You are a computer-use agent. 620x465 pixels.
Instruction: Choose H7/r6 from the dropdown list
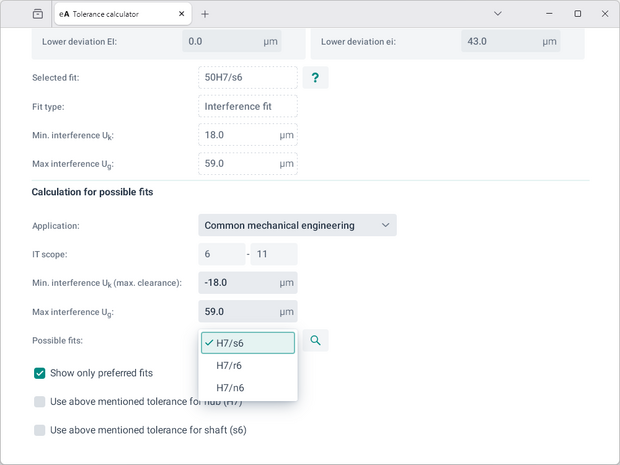(248, 365)
